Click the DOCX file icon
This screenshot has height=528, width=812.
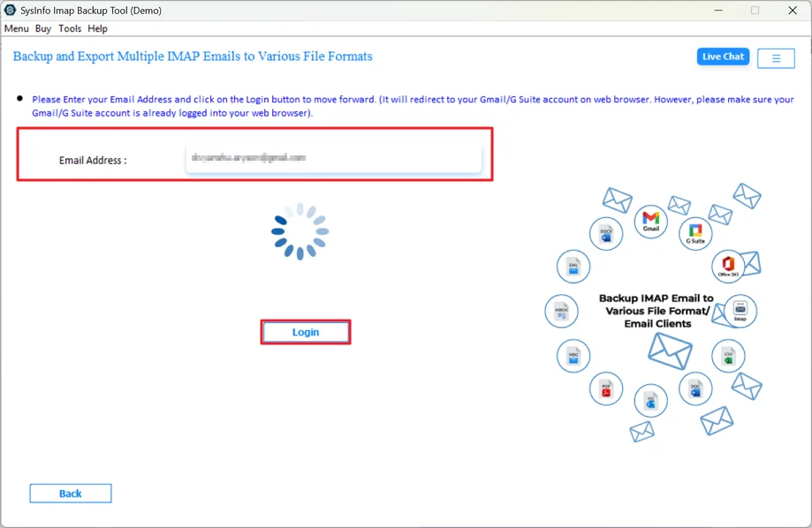(x=604, y=232)
